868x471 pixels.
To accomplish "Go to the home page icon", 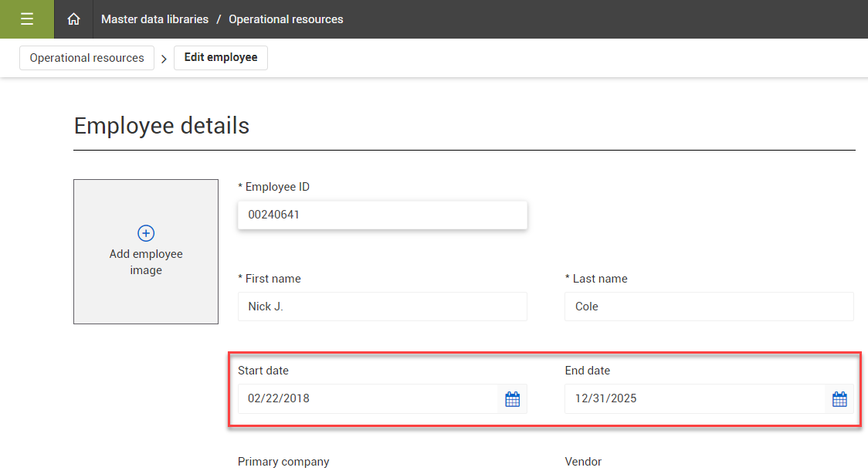I will pyautogui.click(x=73, y=19).
